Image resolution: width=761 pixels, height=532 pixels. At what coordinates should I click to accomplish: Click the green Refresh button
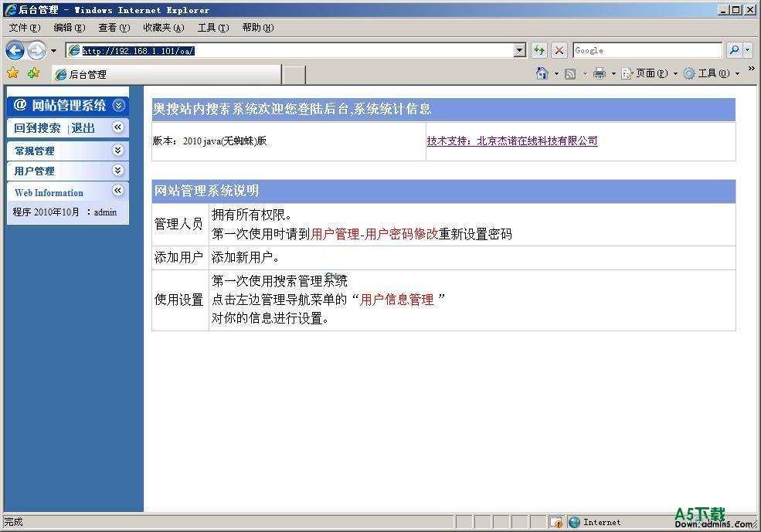tap(538, 50)
